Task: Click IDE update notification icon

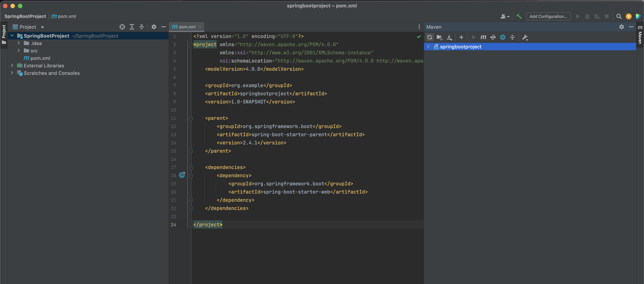Action: pyautogui.click(x=629, y=16)
